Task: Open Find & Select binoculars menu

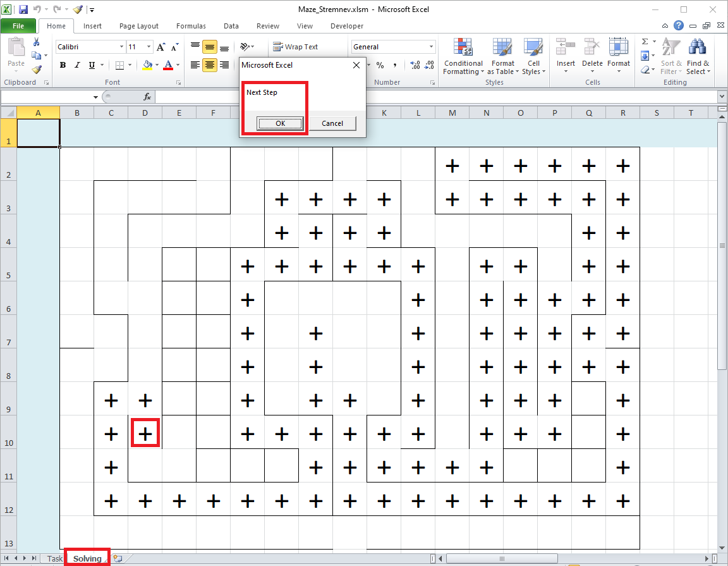Action: coord(698,56)
